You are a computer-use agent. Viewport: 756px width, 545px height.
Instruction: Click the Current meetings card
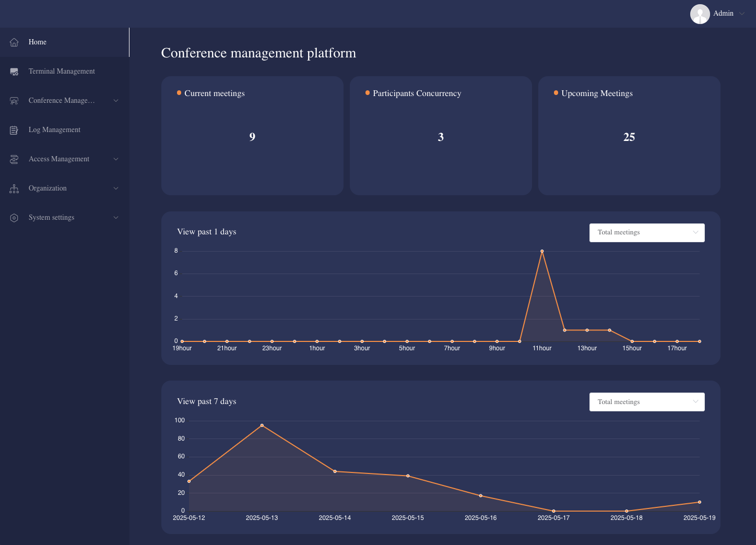click(x=252, y=136)
